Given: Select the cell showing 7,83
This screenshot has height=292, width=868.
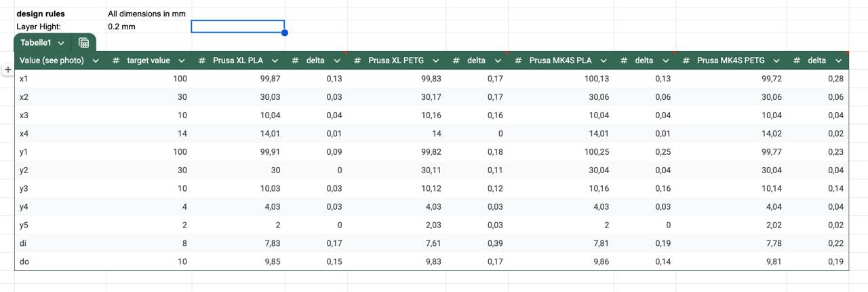Looking at the screenshot, I should [238, 243].
